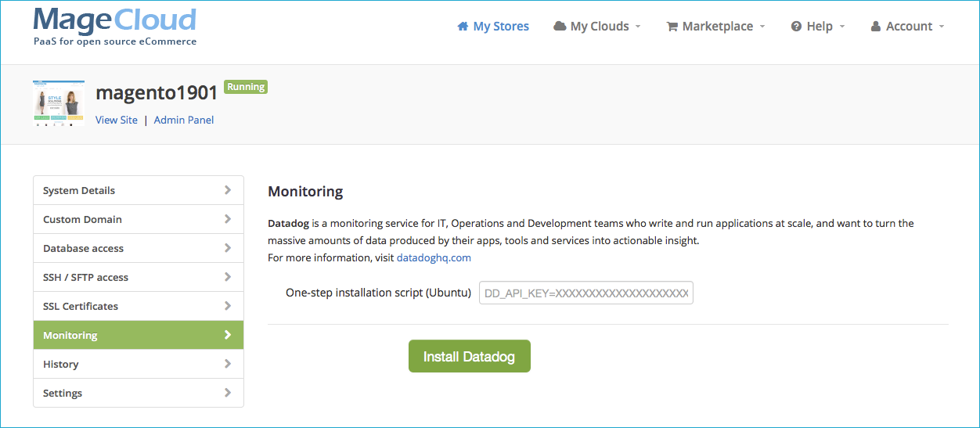The image size is (980, 428).
Task: Select SSH / SFTP access in sidebar
Action: [139, 277]
